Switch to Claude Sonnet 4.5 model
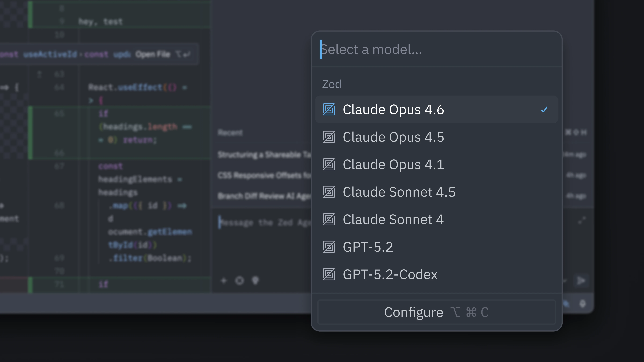The image size is (644, 362). 399,192
